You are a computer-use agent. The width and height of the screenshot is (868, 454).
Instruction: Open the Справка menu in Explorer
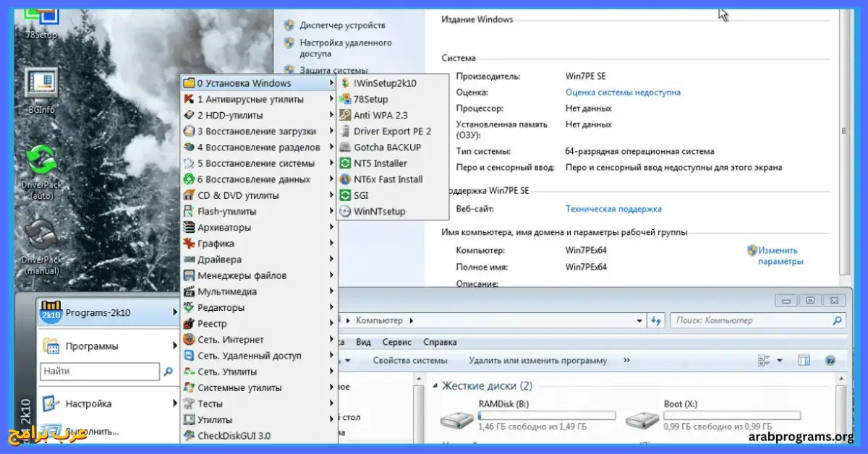(440, 342)
